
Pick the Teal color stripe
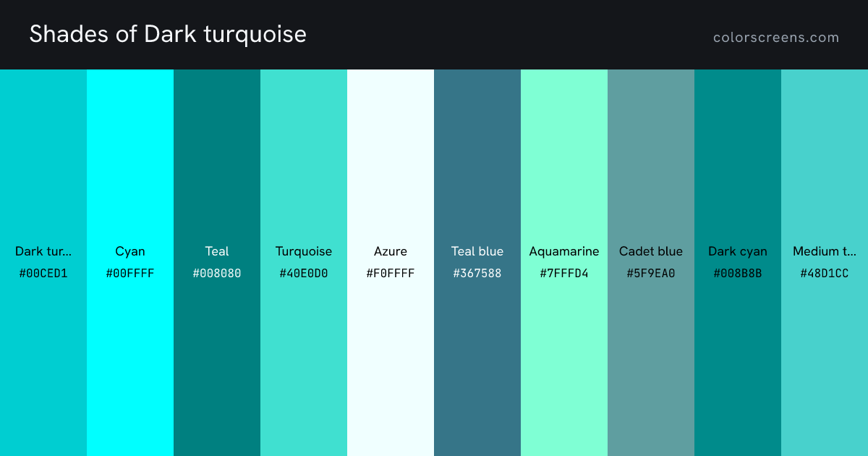217,263
